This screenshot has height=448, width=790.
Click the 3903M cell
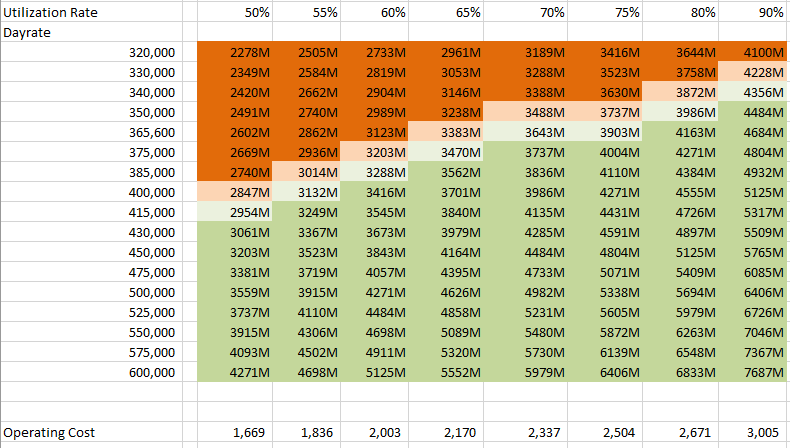[605, 133]
